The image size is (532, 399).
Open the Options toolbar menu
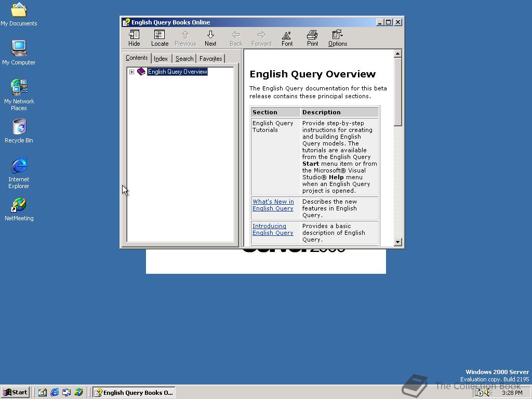(x=338, y=38)
